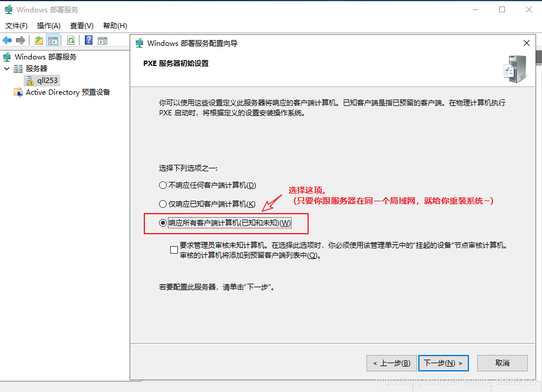The image size is (542, 392).
Task: Select the qll253 server warning icon
Action: coord(29,81)
